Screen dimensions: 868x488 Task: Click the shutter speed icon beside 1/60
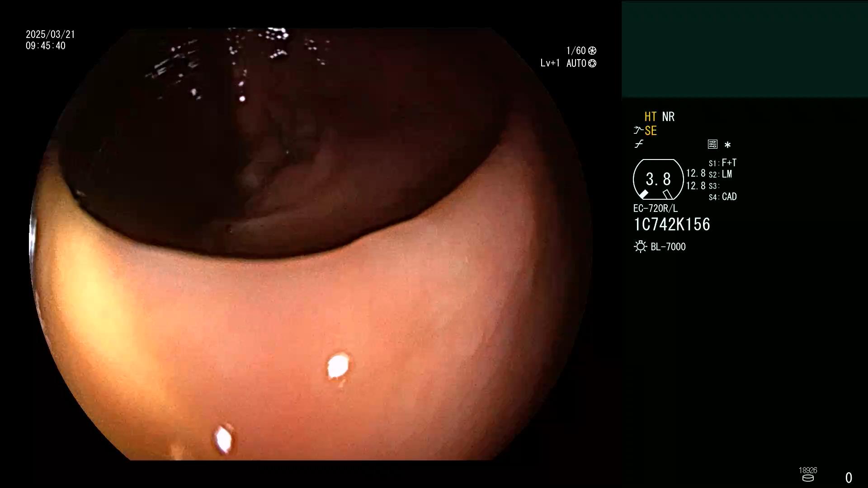click(x=592, y=51)
